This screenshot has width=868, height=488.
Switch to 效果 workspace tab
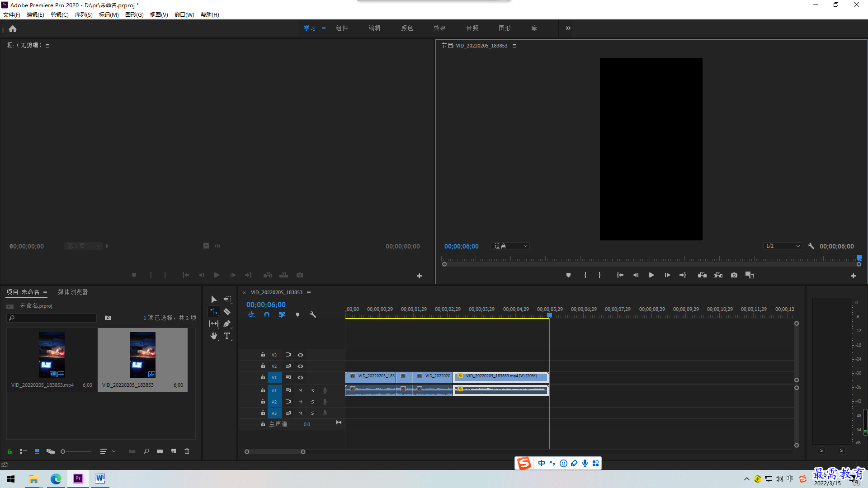tap(439, 28)
